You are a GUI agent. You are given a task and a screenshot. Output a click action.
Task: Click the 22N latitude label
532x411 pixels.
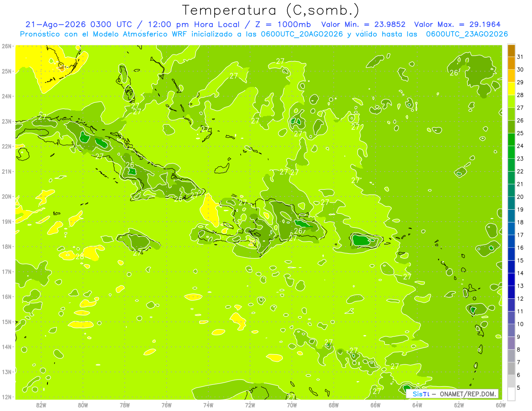point(6,146)
